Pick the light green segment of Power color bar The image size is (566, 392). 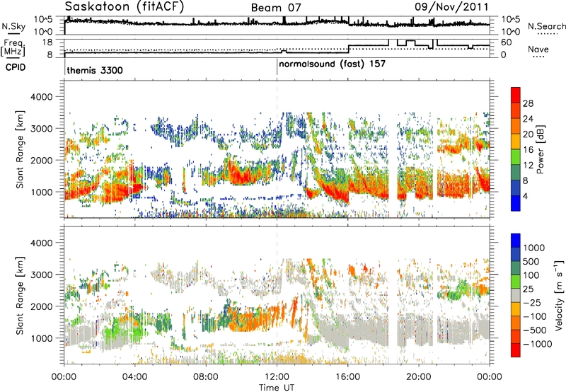point(516,156)
